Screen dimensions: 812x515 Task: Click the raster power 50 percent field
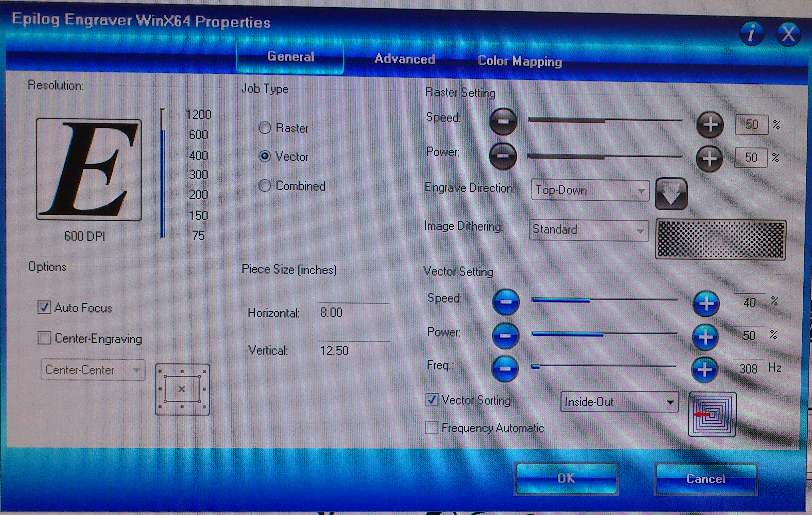point(751,158)
